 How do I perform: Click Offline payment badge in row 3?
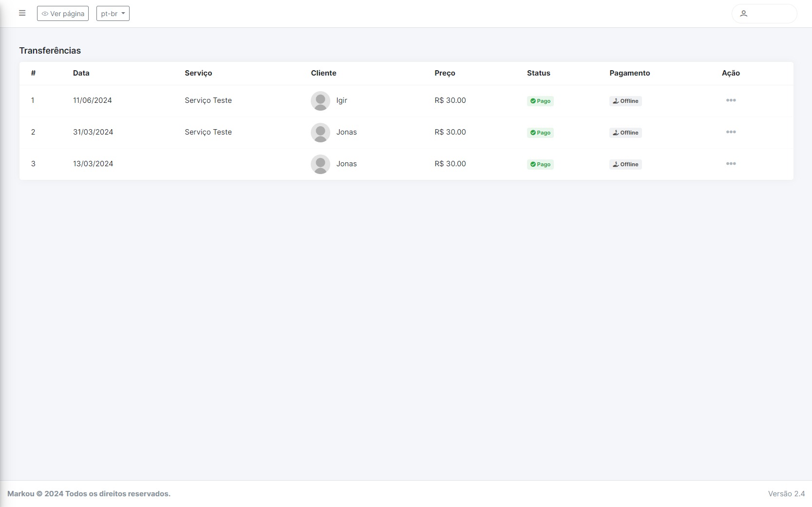625,164
